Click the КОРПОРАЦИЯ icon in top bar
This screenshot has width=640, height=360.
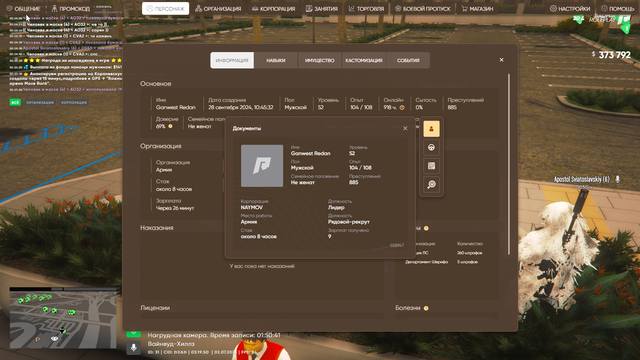[255, 9]
